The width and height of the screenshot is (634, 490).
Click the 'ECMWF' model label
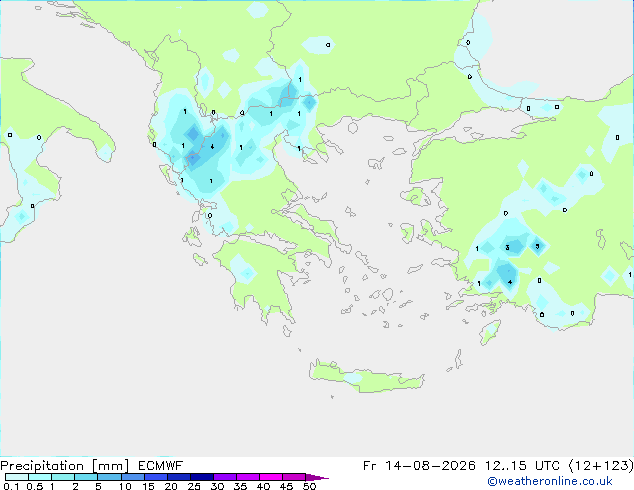click(161, 466)
